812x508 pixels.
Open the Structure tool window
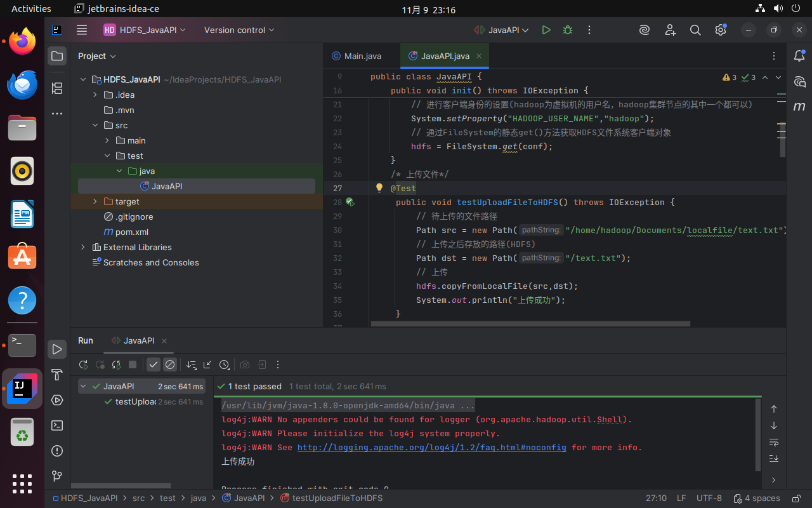click(x=57, y=88)
